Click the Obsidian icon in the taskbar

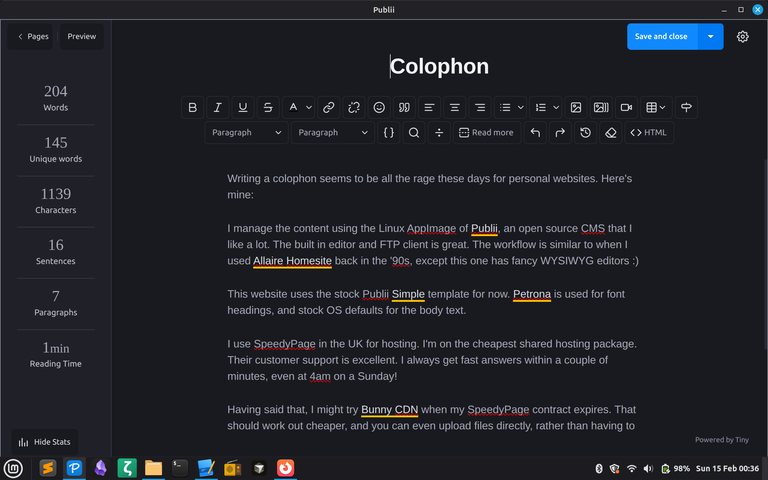(x=101, y=469)
